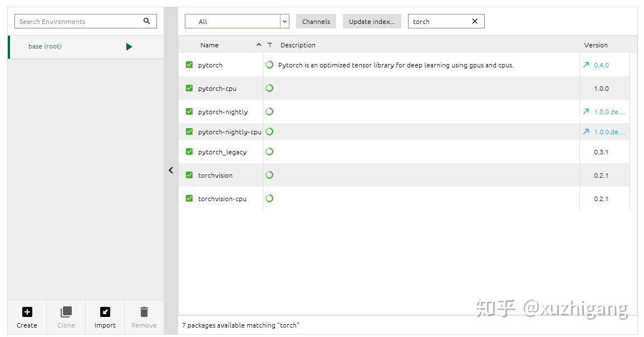The image size is (644, 337).
Task: Uncheck the pytorch package checkbox
Action: click(x=189, y=65)
